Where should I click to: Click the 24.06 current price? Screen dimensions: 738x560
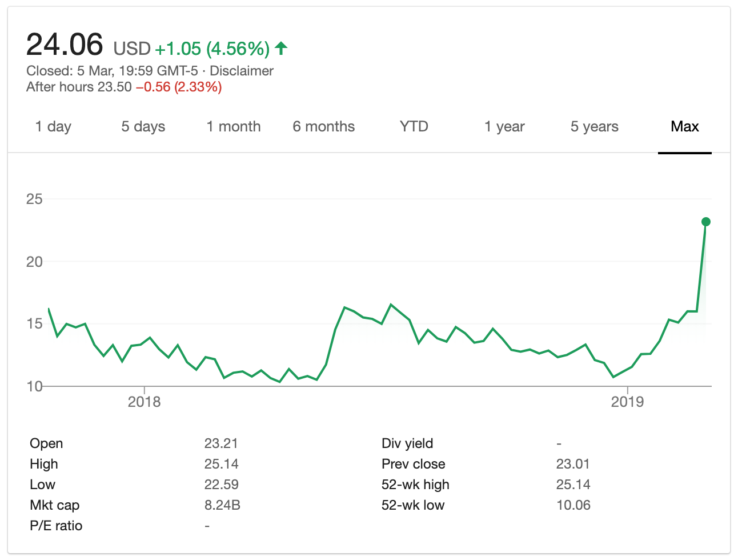65,45
